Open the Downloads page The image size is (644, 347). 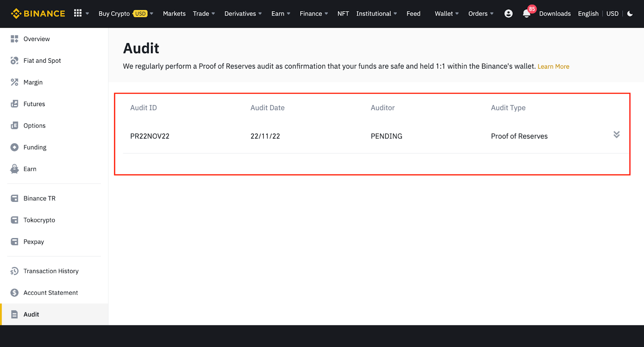pyautogui.click(x=555, y=14)
